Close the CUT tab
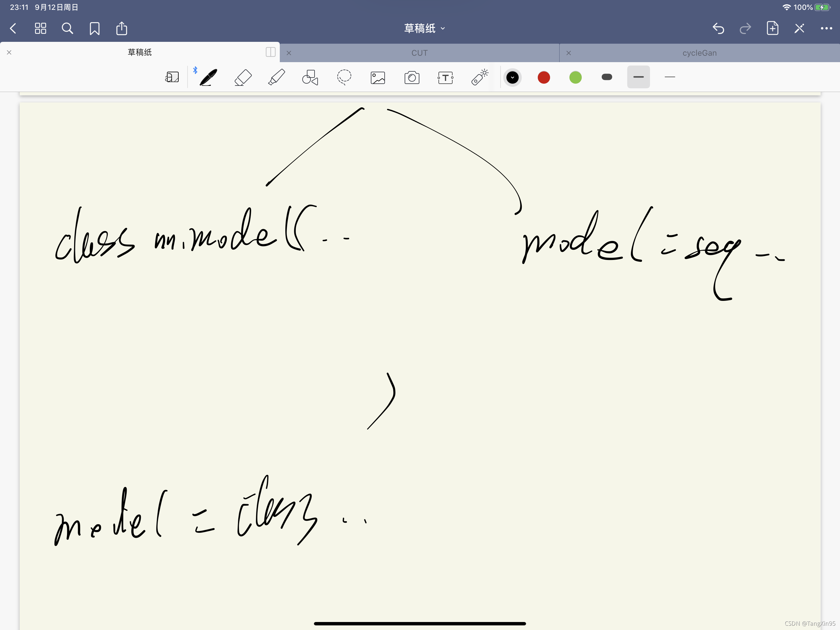The image size is (840, 630). 289,53
